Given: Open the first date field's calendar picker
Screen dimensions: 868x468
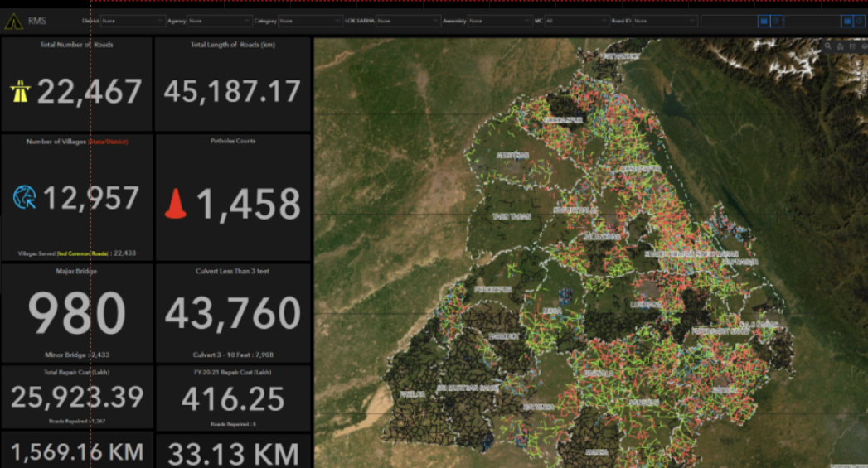Looking at the screenshot, I should tap(764, 21).
